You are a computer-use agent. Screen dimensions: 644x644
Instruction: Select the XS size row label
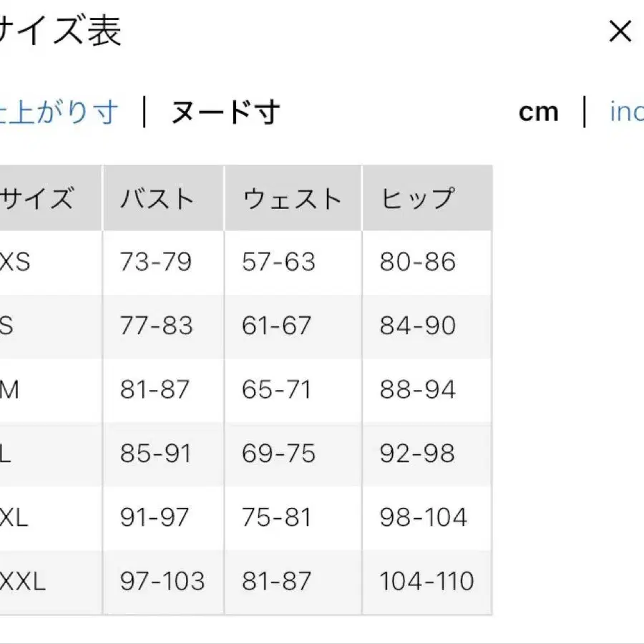tap(14, 262)
